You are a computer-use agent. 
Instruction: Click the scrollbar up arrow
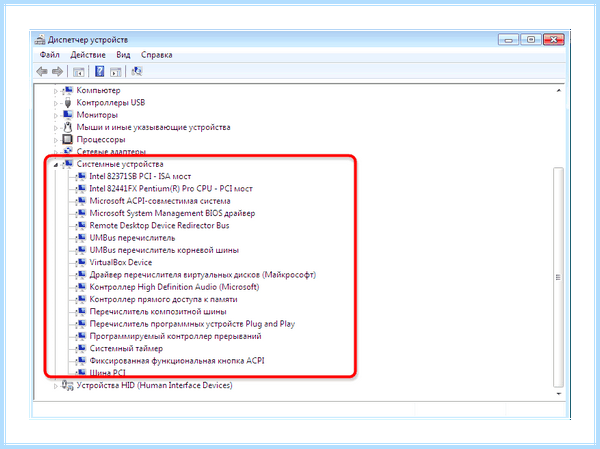[x=559, y=91]
